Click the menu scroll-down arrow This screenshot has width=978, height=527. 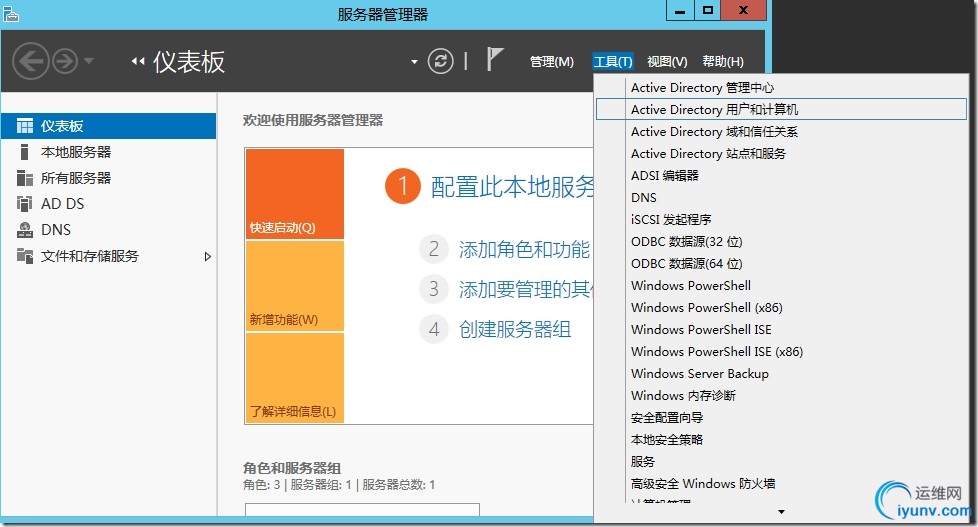pyautogui.click(x=781, y=512)
